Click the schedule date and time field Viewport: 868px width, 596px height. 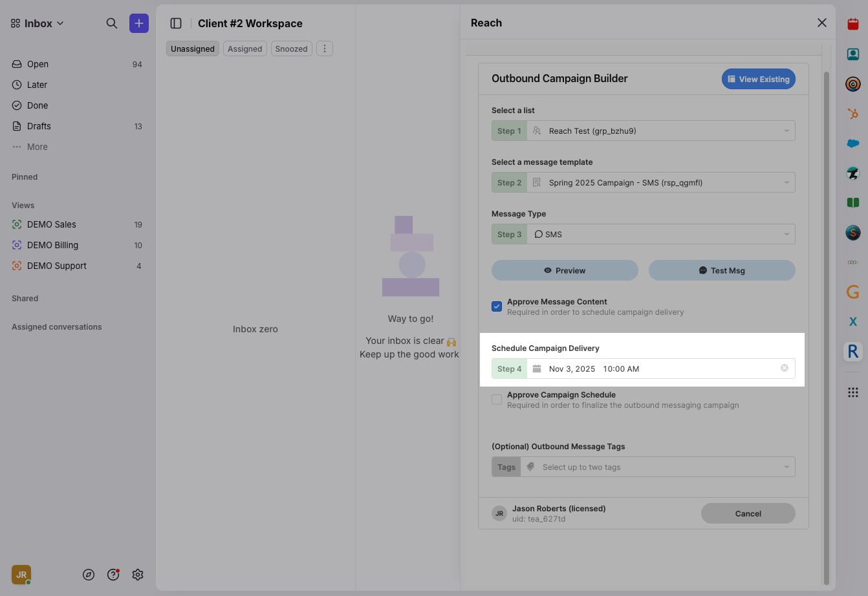pos(653,368)
